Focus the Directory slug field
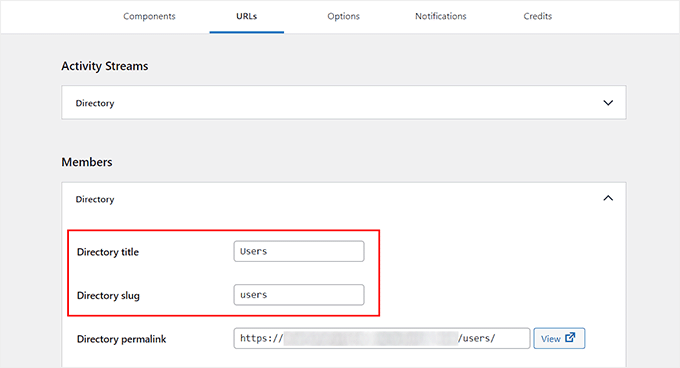The width and height of the screenshot is (680, 368). click(299, 295)
